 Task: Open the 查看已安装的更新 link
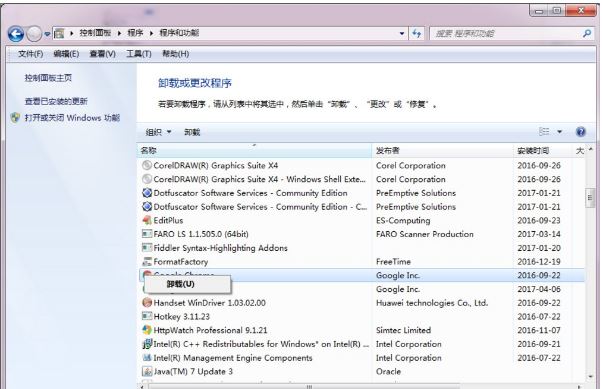pyautogui.click(x=56, y=101)
